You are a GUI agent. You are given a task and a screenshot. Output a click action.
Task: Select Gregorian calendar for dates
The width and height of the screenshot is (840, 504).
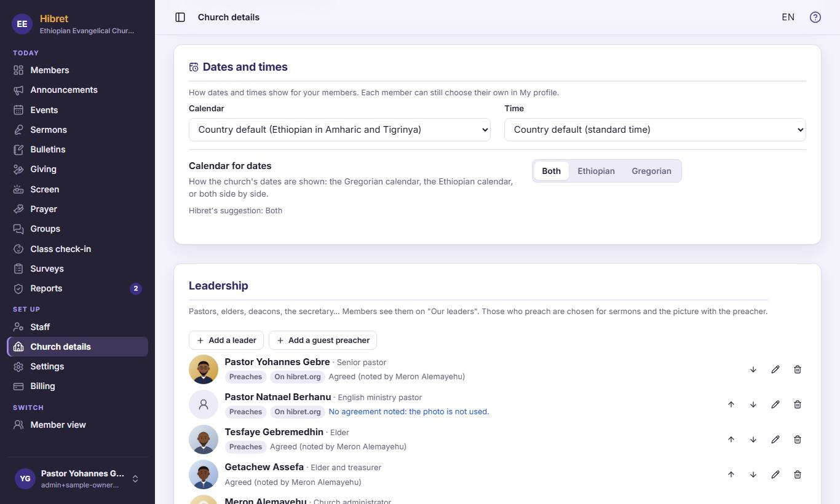coord(651,171)
